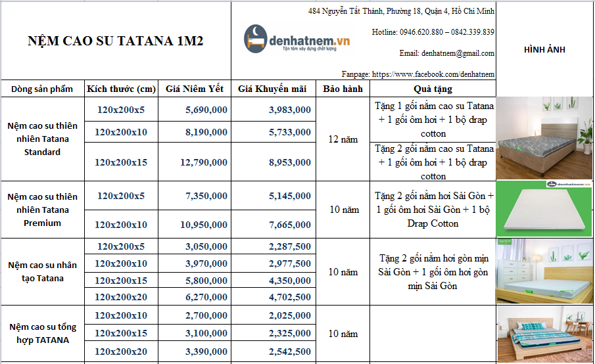595x364 pixels.
Task: Select the Dòng sản phẩm column header
Action: pos(42,89)
